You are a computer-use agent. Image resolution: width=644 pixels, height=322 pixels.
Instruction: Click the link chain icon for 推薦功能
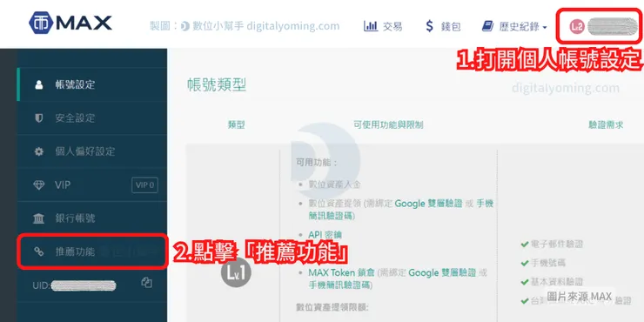tap(39, 252)
